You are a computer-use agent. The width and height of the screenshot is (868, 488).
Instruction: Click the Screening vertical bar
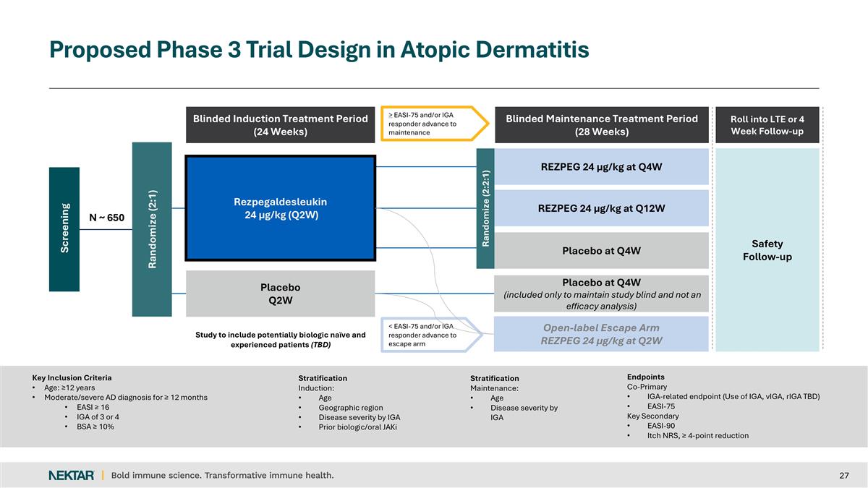tap(64, 228)
